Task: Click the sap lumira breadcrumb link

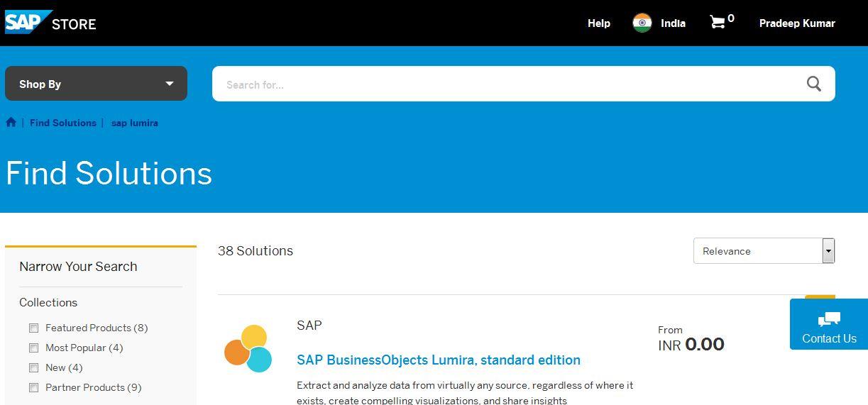Action: (134, 123)
